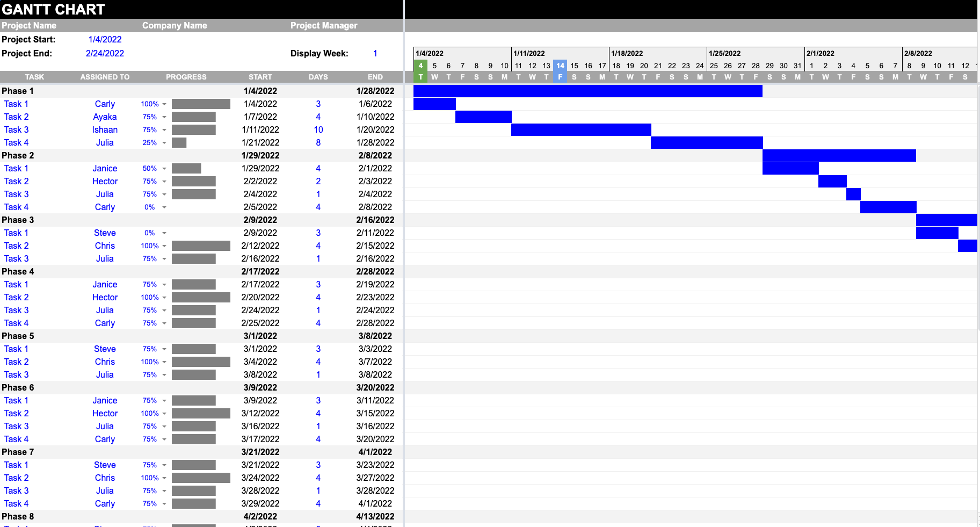Open Carly's progress dropdown in Phase 4
Viewport: 980px width, 527px height.
[164, 323]
